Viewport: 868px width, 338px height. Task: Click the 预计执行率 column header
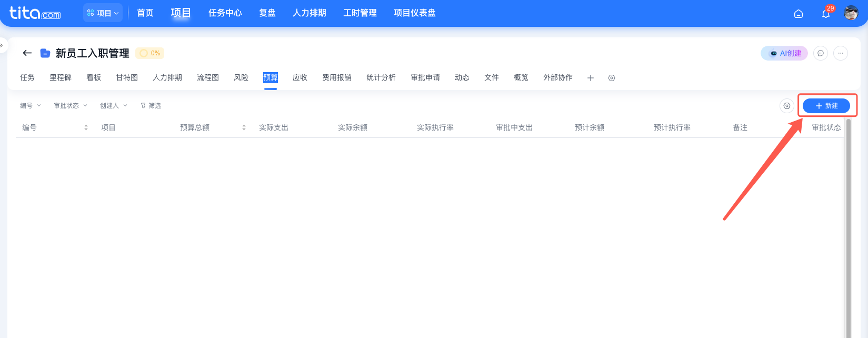point(672,127)
